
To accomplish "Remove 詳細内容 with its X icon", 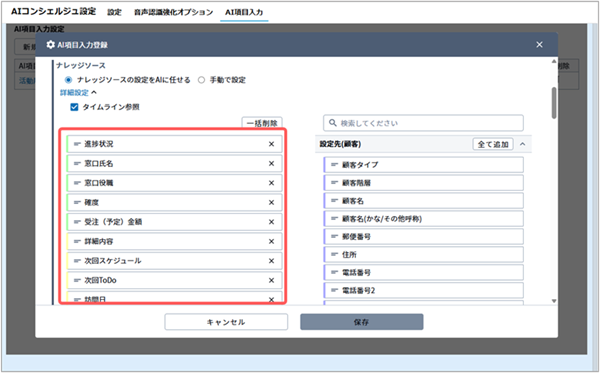I will 271,241.
